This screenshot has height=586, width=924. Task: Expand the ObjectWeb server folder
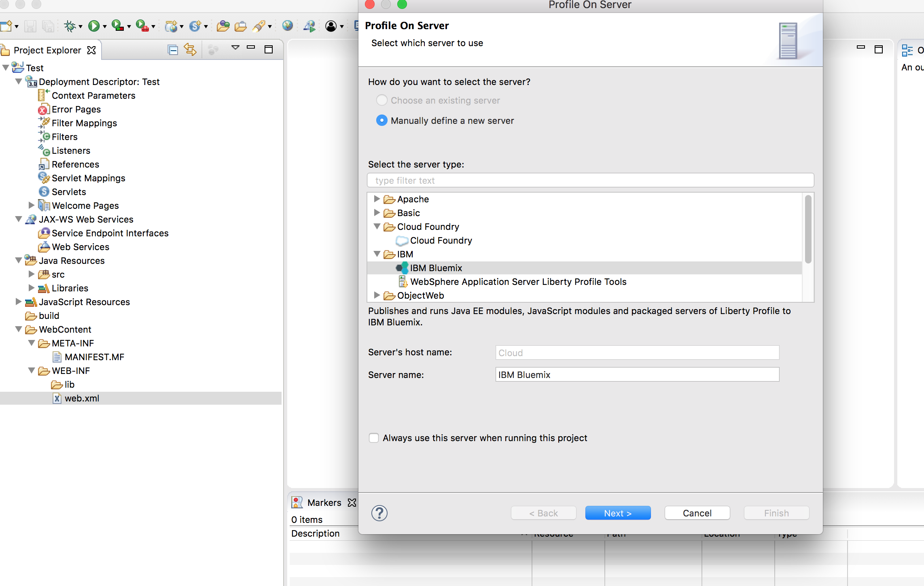[x=377, y=295]
